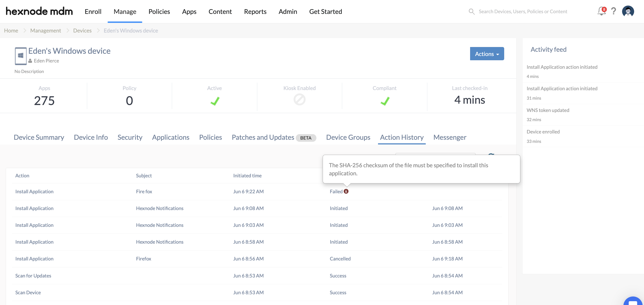Open the top navigation Policies menu
Viewport: 644px width, 305px height.
coord(159,11)
